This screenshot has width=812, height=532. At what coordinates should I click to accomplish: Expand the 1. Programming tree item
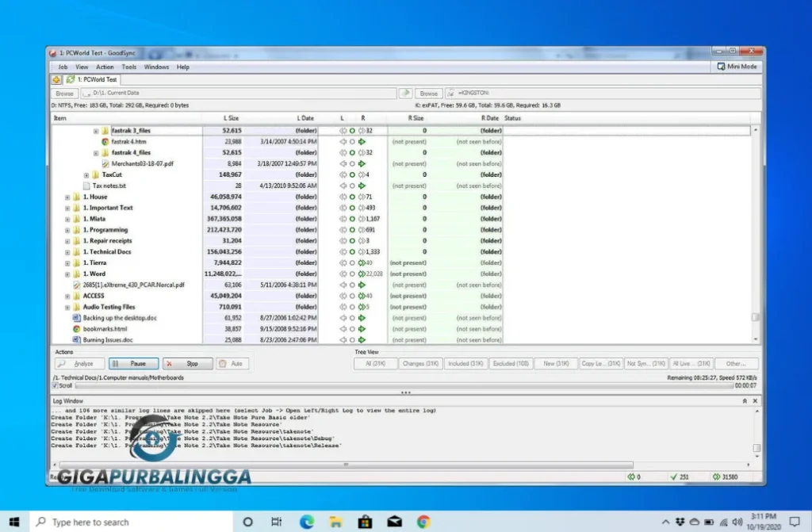pos(66,229)
